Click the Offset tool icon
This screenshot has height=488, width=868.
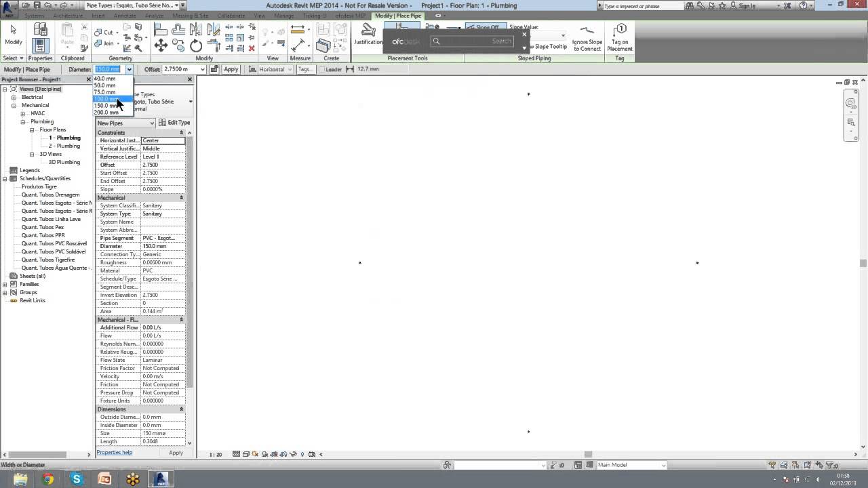tap(178, 30)
